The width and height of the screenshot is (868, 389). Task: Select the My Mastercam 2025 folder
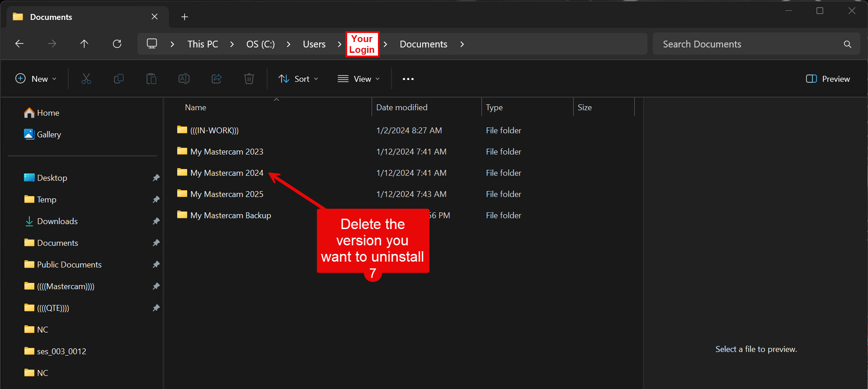(226, 194)
